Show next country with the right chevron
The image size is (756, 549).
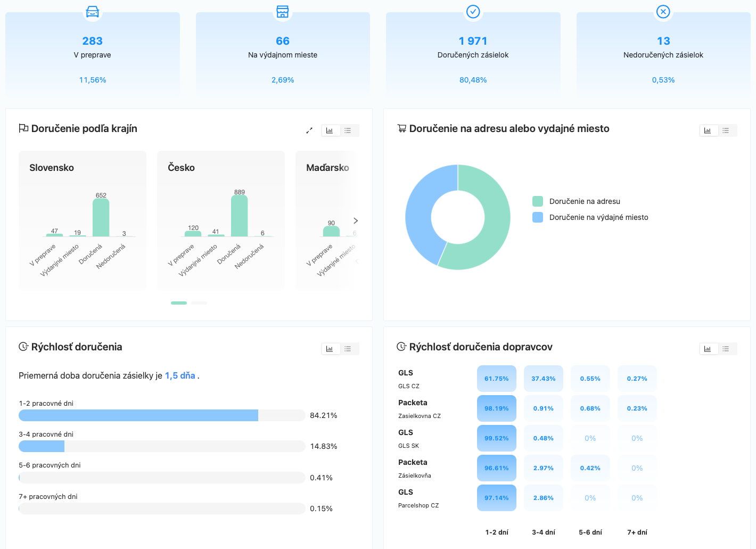pyautogui.click(x=356, y=220)
